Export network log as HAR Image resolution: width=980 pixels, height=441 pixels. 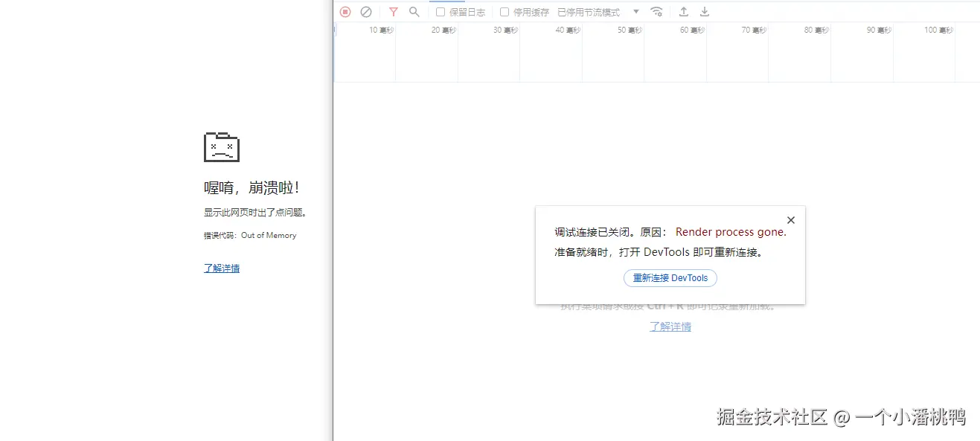[x=703, y=11]
